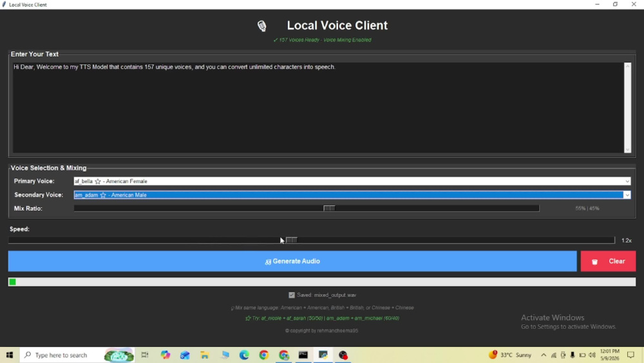
Task: Open the network icon in the system tray
Action: coord(554,355)
